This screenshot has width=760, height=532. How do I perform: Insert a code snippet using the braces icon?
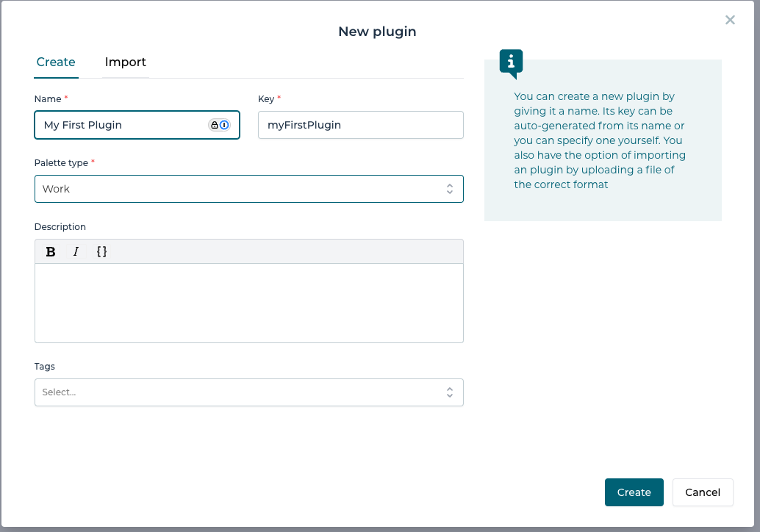tap(101, 251)
